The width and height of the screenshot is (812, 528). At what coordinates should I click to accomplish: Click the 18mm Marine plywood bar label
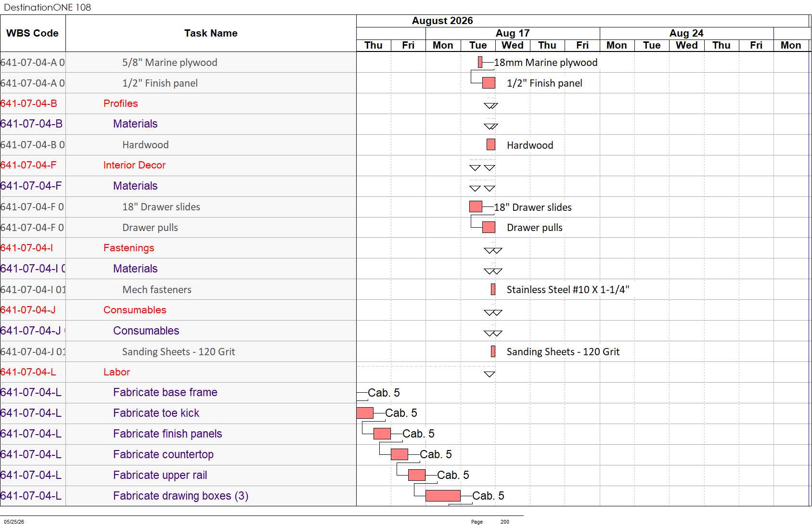pyautogui.click(x=545, y=63)
